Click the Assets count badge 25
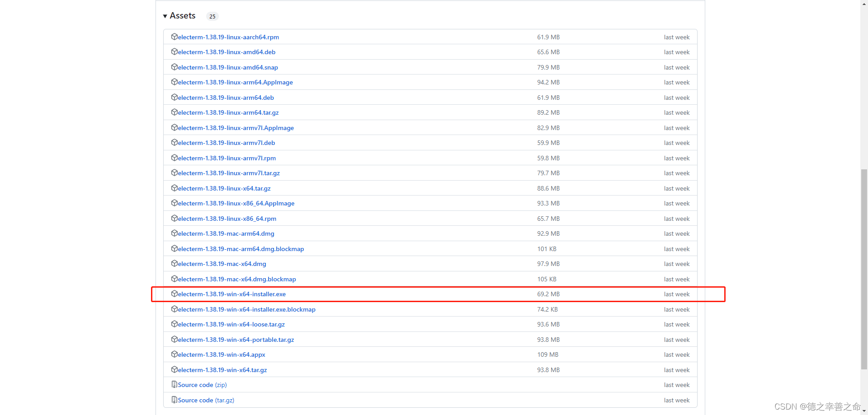This screenshot has width=868, height=415. (212, 16)
